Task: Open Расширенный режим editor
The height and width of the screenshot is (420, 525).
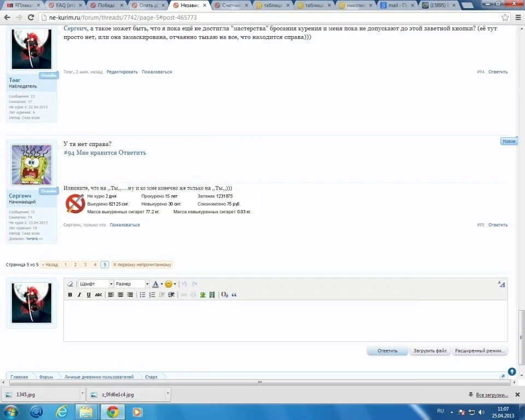Action: click(x=480, y=351)
